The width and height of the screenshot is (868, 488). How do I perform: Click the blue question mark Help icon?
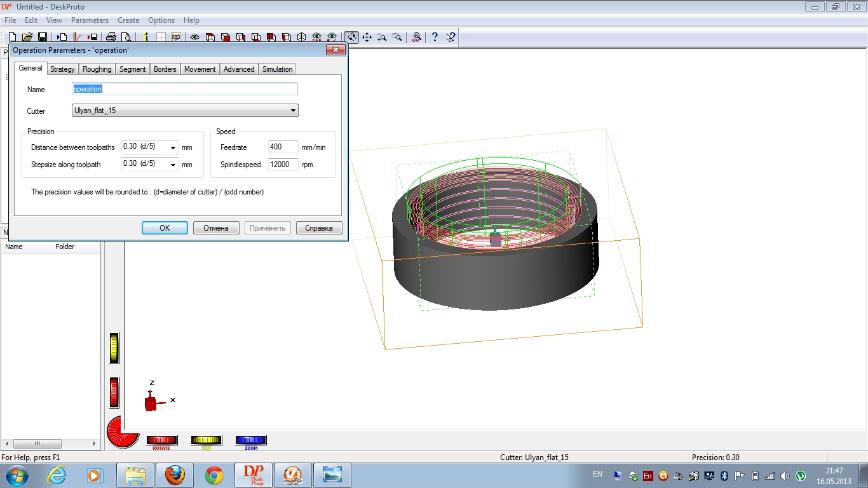435,37
